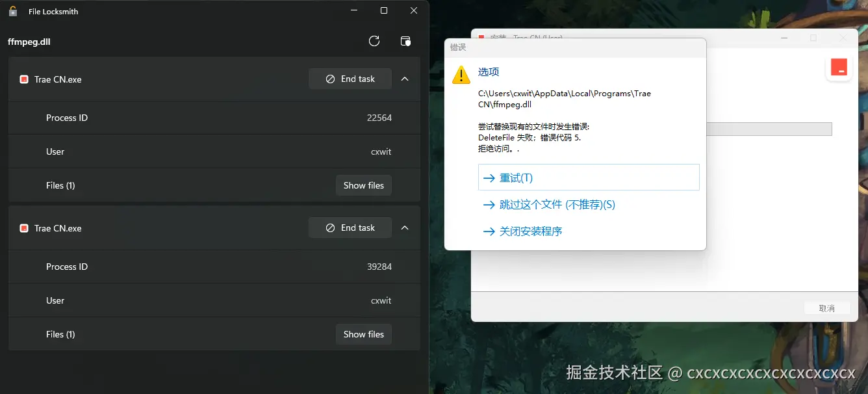Click the arrow icon beside 关闭安装程序 option
The width and height of the screenshot is (868, 394).
click(489, 231)
